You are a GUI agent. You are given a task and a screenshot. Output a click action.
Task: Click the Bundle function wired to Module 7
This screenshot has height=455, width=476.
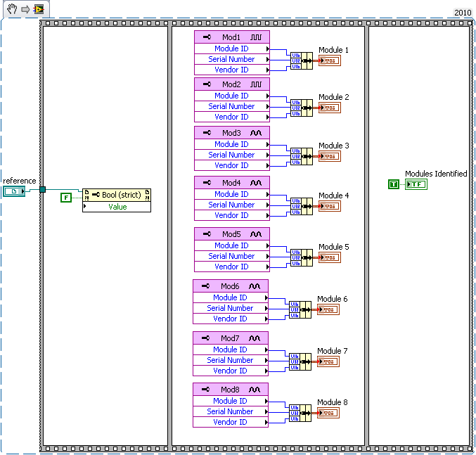click(x=300, y=361)
